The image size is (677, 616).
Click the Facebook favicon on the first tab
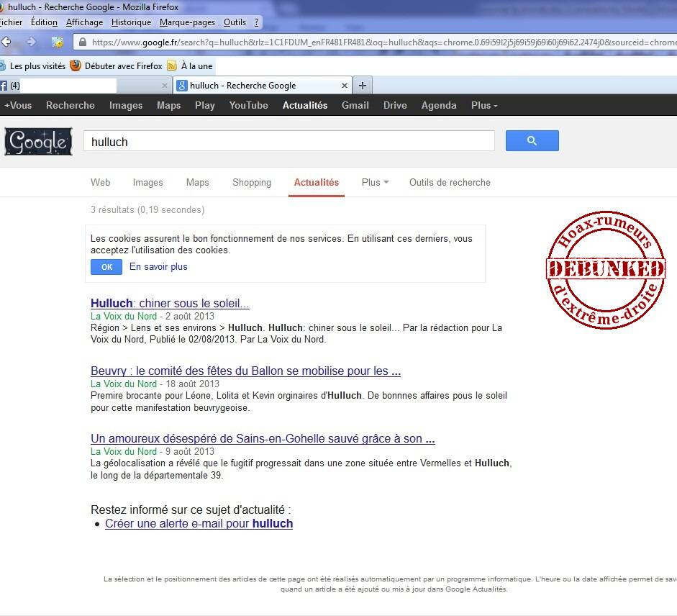pyautogui.click(x=4, y=86)
